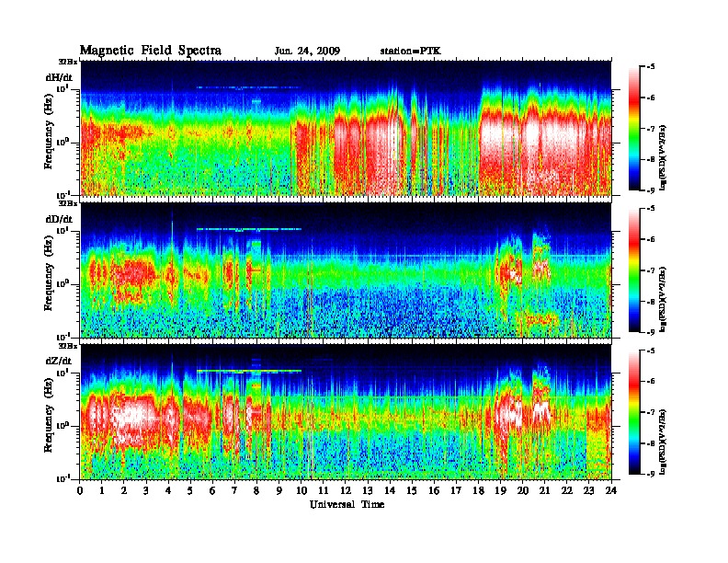Click the dZ/dt spectrogram plot

tap(346, 412)
